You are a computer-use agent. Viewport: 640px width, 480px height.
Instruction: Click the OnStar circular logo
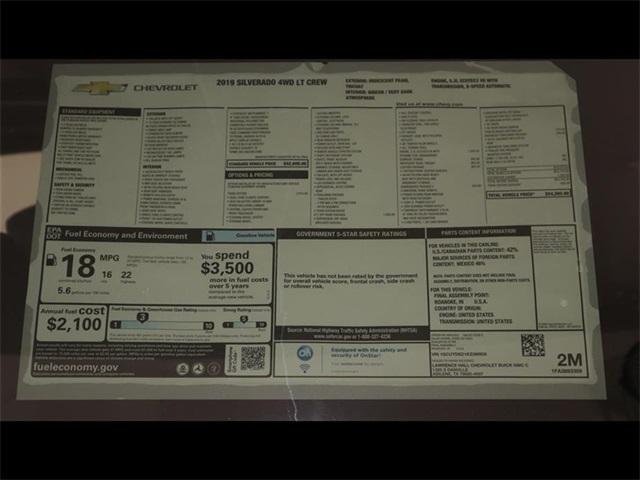[x=304, y=353]
